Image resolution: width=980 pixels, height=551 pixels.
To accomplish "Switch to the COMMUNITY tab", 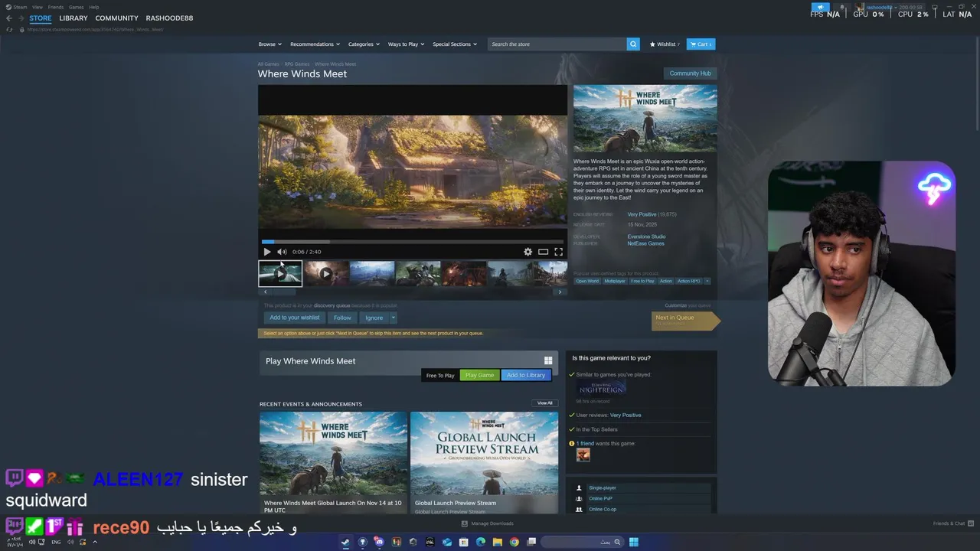I will (117, 18).
